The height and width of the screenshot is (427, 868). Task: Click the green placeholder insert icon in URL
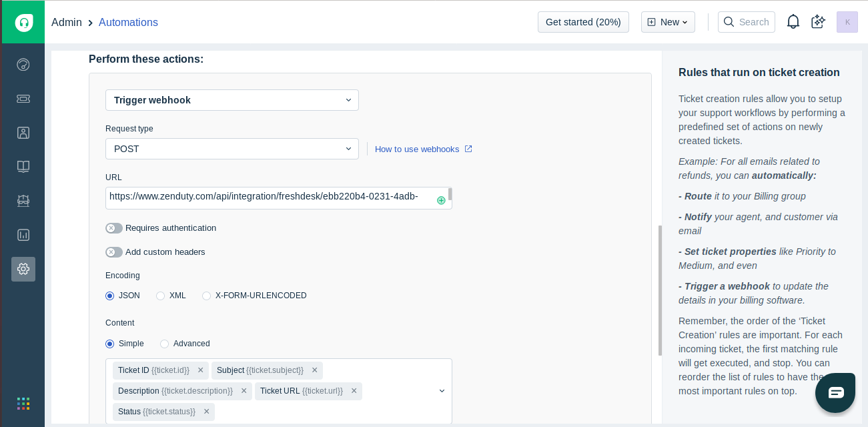[441, 200]
